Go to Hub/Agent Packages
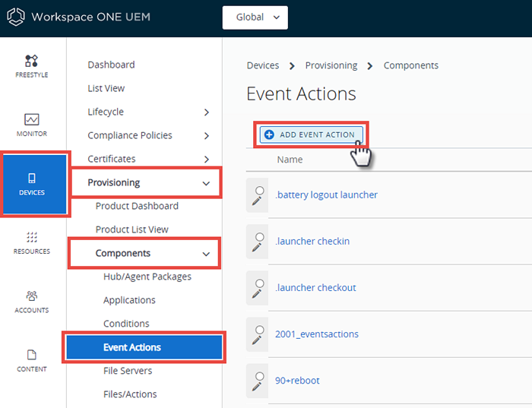This screenshot has height=408, width=532. pyautogui.click(x=147, y=277)
